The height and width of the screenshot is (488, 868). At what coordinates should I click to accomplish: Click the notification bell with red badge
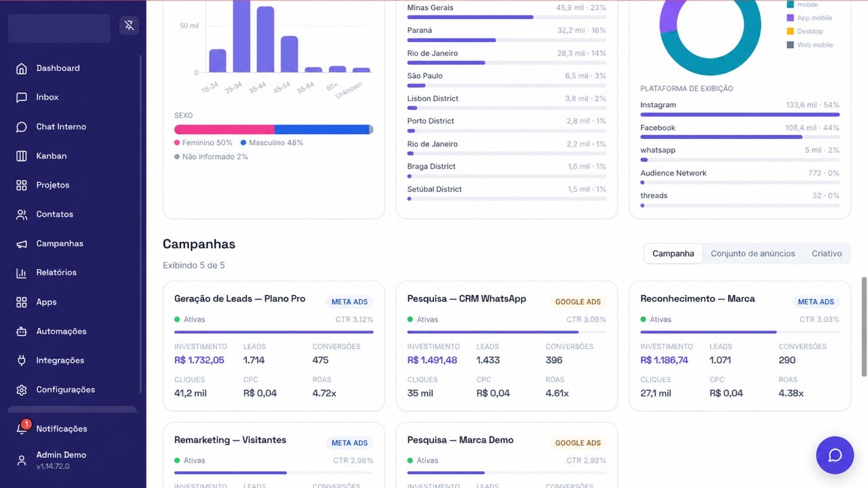[22, 428]
